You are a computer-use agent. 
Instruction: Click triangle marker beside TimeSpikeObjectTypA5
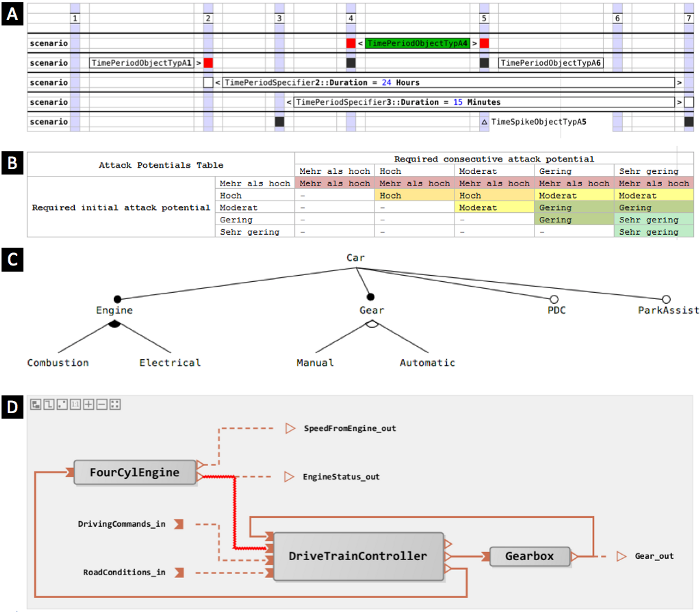(485, 122)
